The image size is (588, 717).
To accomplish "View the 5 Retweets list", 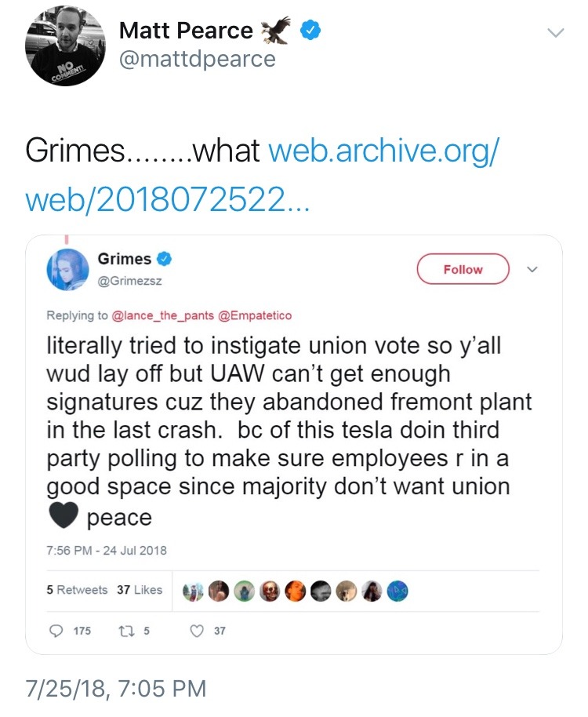I will [77, 589].
